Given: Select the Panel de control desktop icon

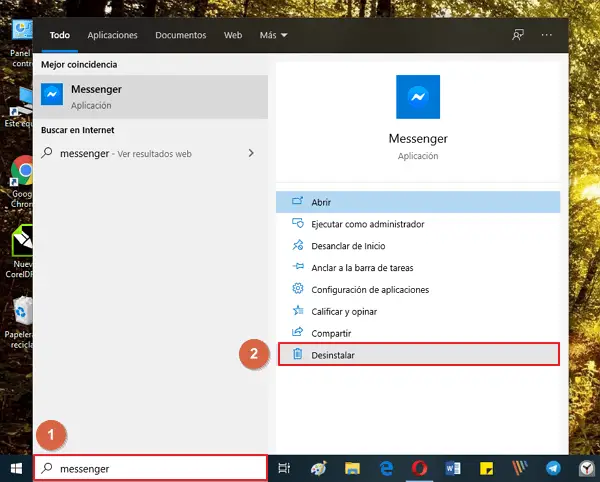Looking at the screenshot, I should click(21, 44).
